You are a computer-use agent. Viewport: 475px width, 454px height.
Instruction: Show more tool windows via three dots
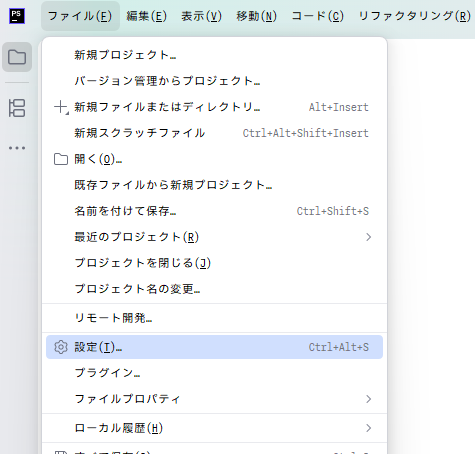(17, 148)
